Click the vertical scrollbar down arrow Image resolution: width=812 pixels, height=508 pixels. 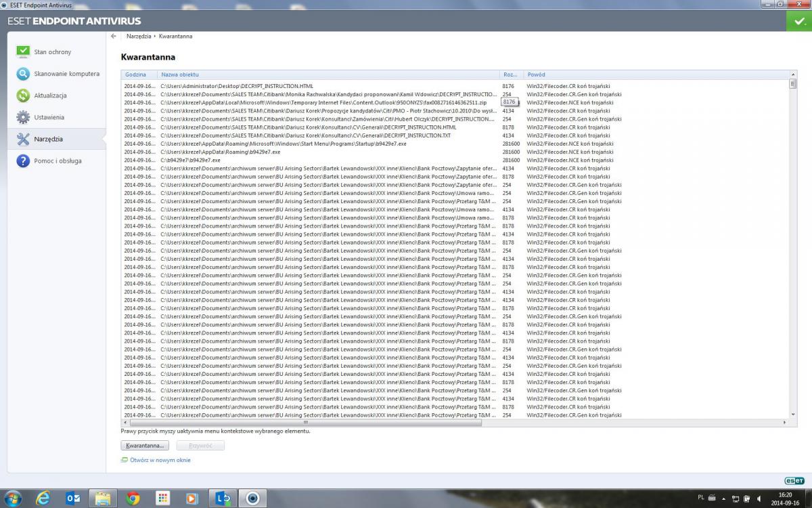(793, 414)
